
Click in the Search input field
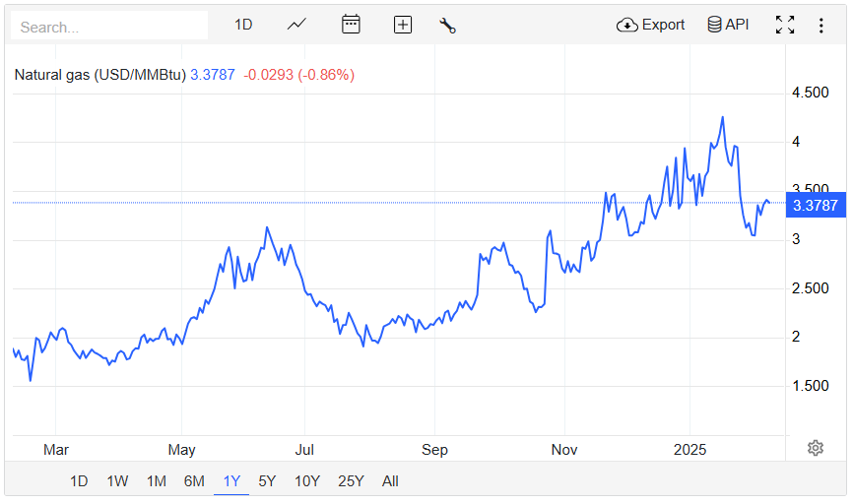pos(108,27)
